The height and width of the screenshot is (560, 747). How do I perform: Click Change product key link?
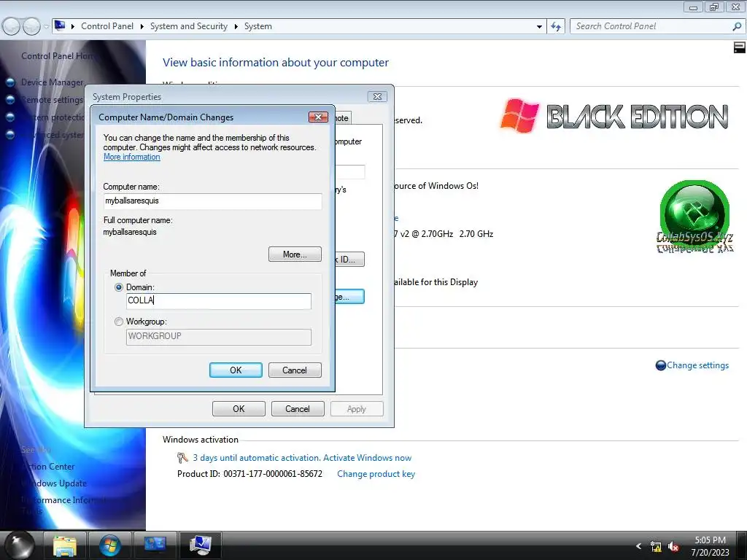tap(376, 474)
